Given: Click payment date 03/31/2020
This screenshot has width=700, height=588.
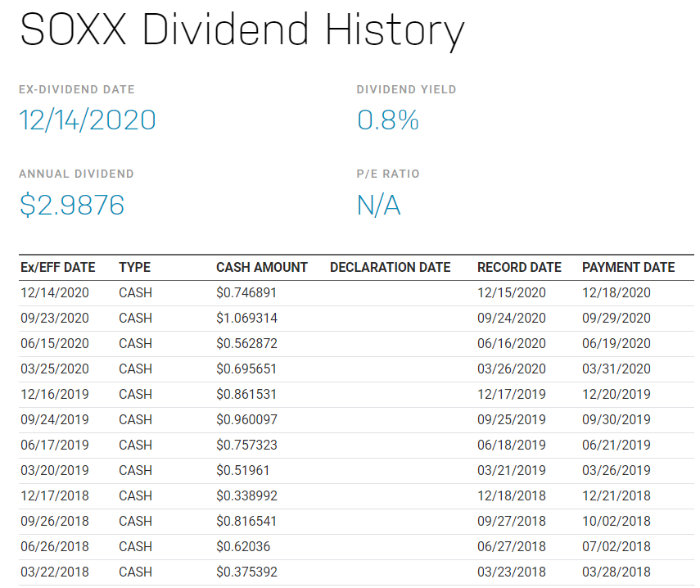Looking at the screenshot, I should click(x=616, y=369).
